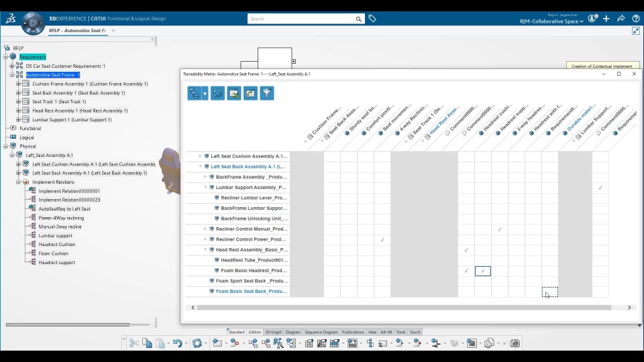
Task: Toggle checkmark in Recliner Control Manual row
Action: click(x=500, y=229)
